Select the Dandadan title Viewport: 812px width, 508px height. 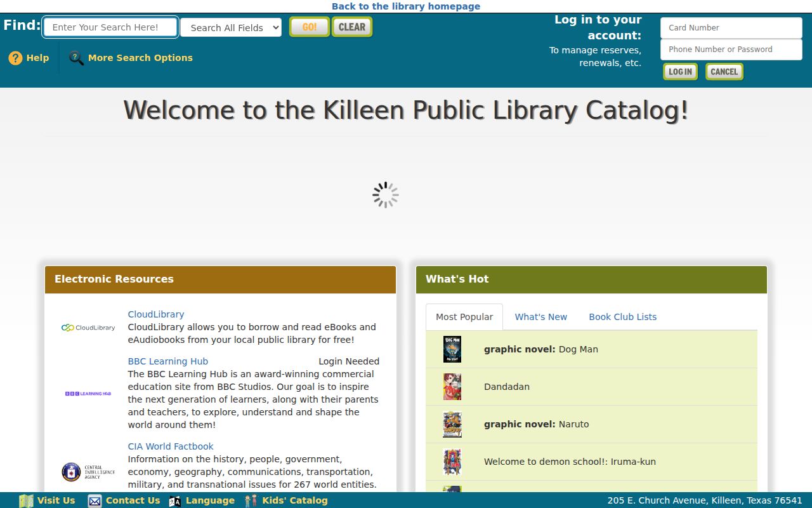click(507, 387)
